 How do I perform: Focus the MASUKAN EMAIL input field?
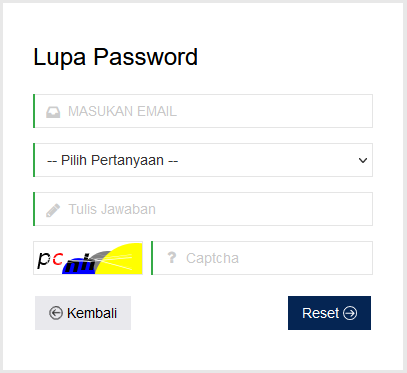(x=203, y=111)
